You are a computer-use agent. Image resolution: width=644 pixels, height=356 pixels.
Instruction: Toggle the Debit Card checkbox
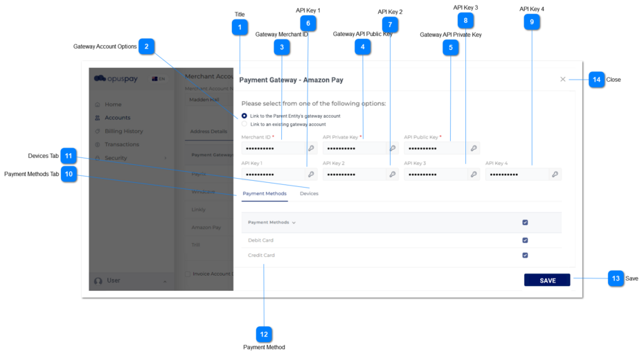tap(525, 240)
